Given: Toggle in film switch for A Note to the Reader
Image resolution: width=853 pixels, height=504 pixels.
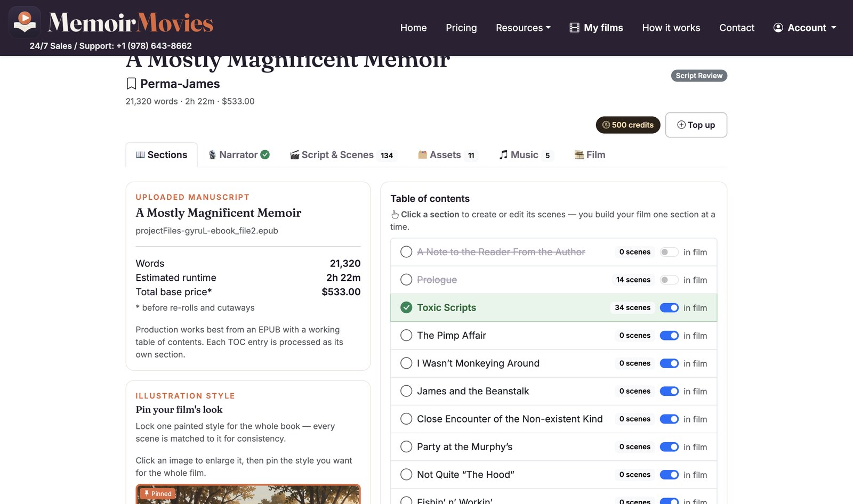Looking at the screenshot, I should [669, 252].
